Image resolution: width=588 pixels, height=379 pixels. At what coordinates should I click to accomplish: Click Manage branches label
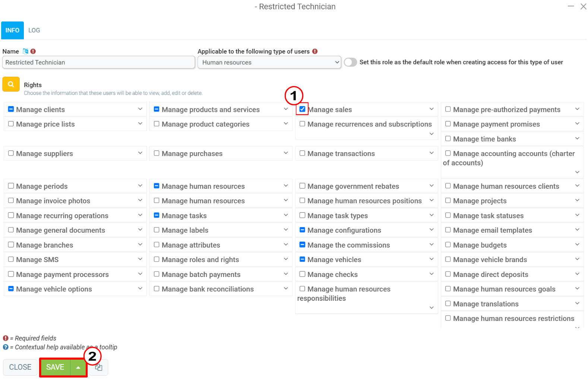point(44,245)
